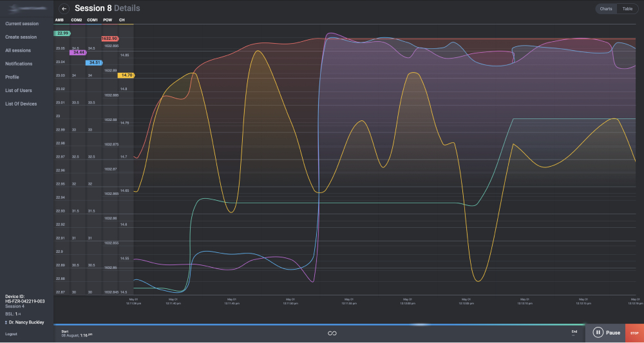Click the pause circle icon
This screenshot has height=343, width=644.
click(x=598, y=333)
